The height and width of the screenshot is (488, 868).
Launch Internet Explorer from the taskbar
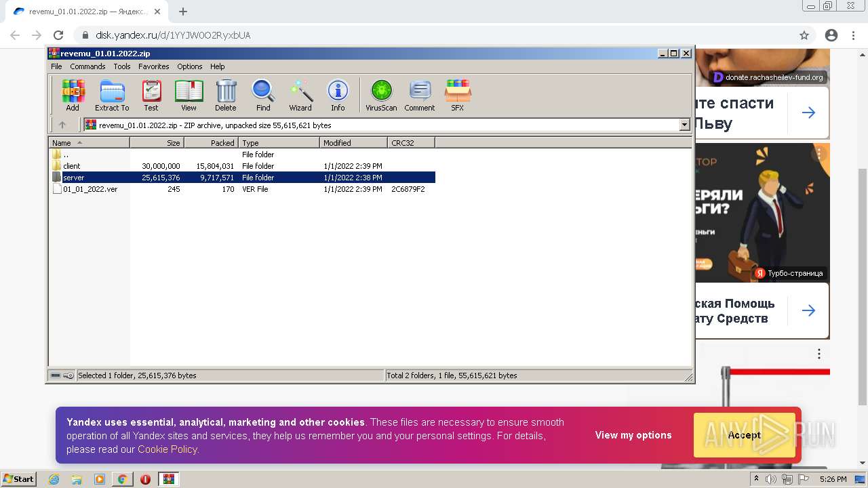coord(54,479)
